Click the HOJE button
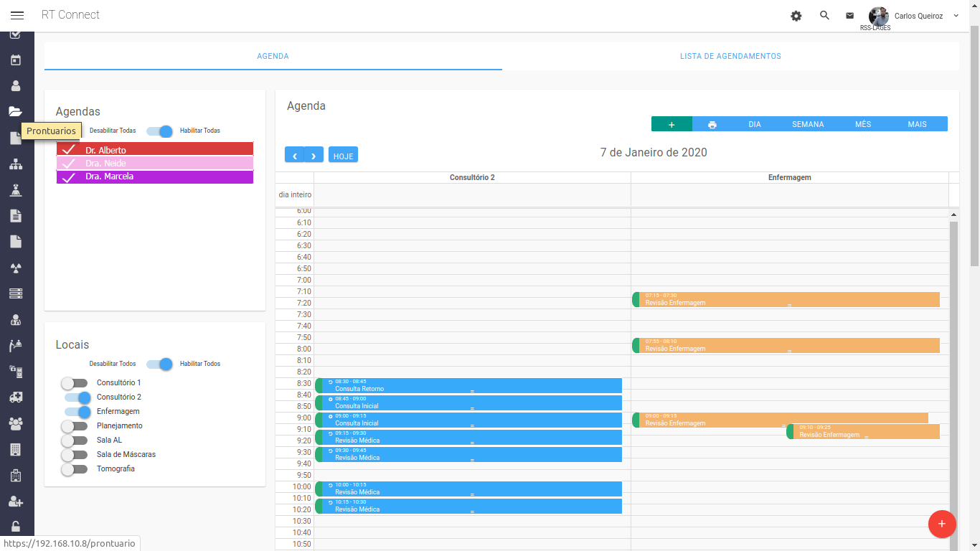Viewport: 980px width, 551px height. click(x=343, y=155)
